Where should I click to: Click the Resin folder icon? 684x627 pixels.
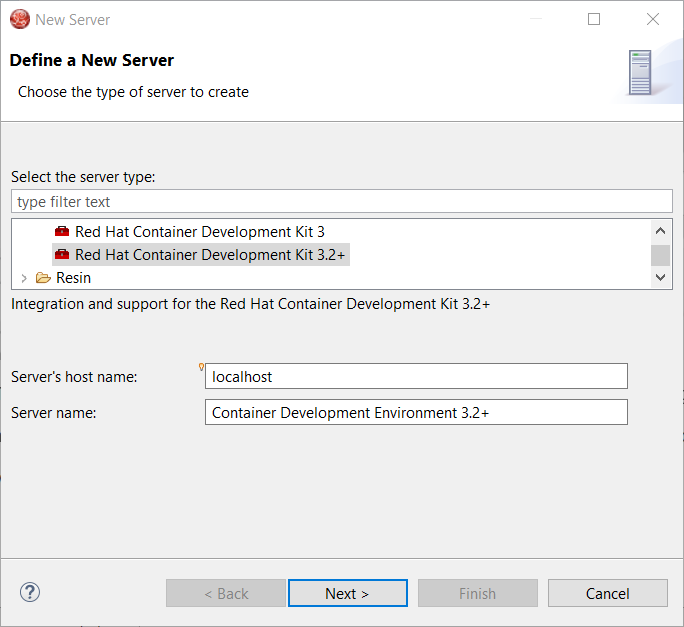click(43, 278)
